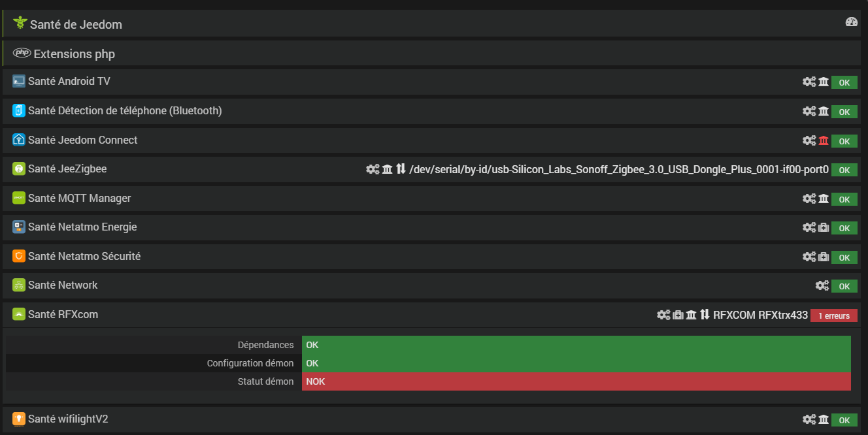Click the gears icon in Santé wifilightV2 row
Screen dimensions: 868x435
coord(809,420)
